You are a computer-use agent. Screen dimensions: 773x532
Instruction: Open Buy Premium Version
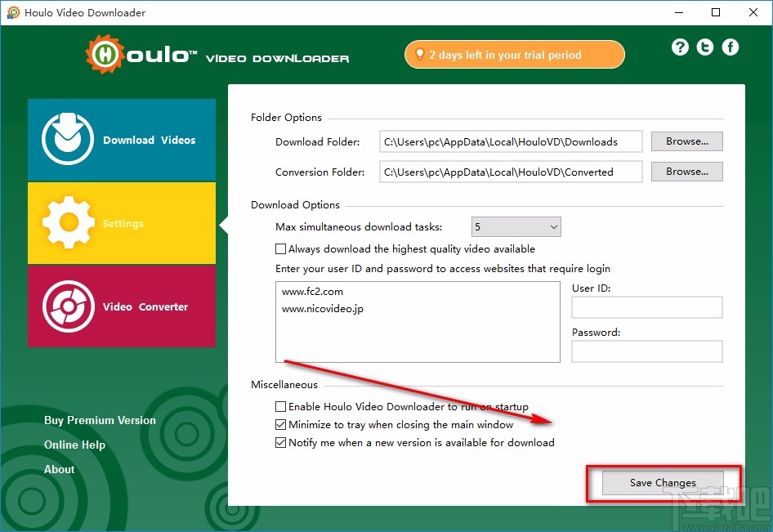(100, 420)
